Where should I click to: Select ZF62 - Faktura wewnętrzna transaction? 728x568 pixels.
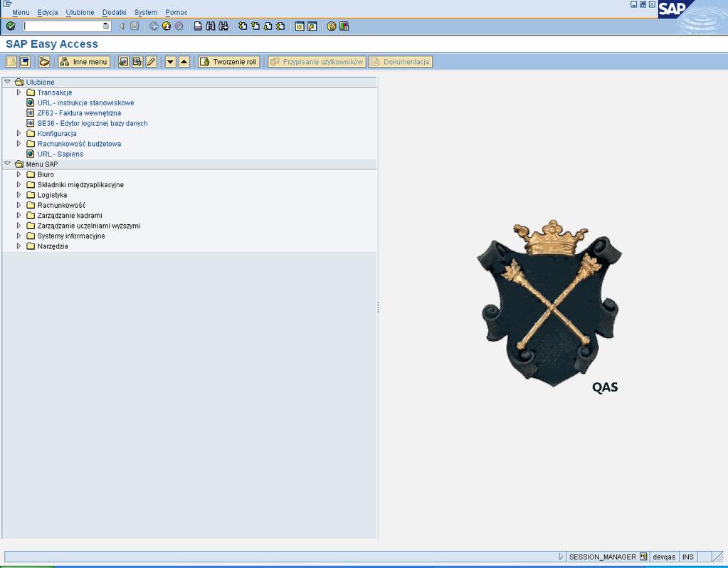79,113
